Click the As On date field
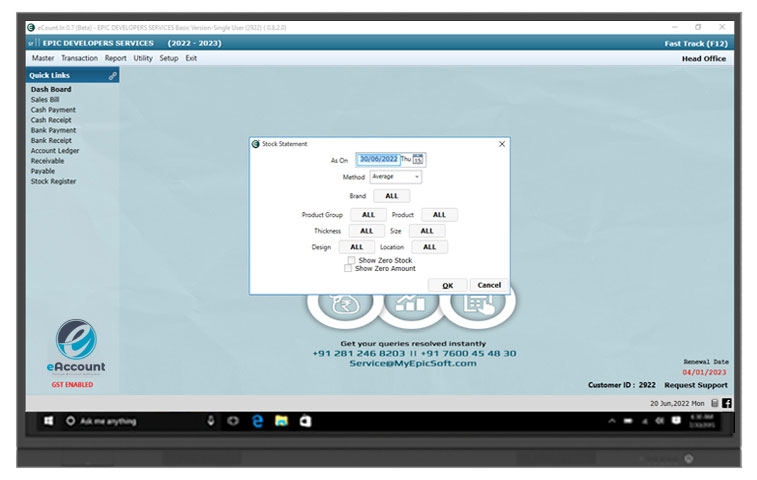Viewport: 757px width, 480px height. pyautogui.click(x=378, y=159)
